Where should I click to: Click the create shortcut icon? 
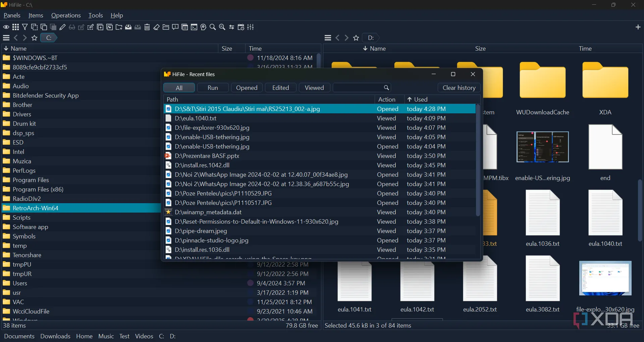[x=109, y=27]
